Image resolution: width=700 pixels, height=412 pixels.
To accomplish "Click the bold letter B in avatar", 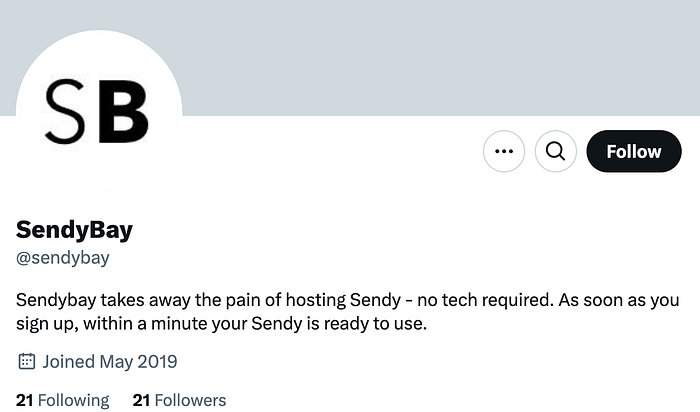I will pos(123,112).
